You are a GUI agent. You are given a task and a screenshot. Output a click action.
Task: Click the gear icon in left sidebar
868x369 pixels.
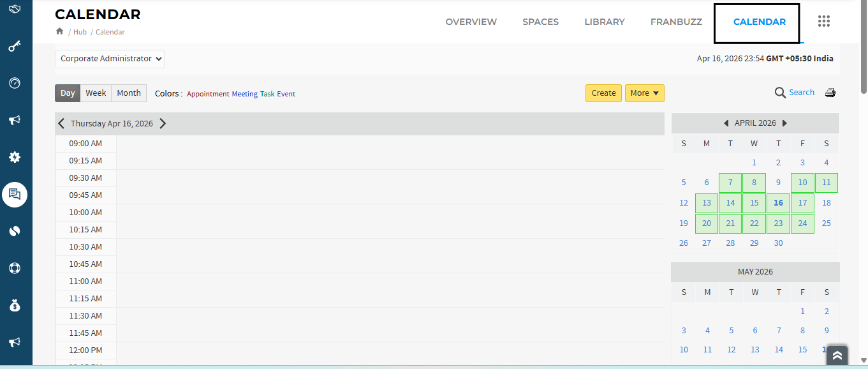click(15, 157)
